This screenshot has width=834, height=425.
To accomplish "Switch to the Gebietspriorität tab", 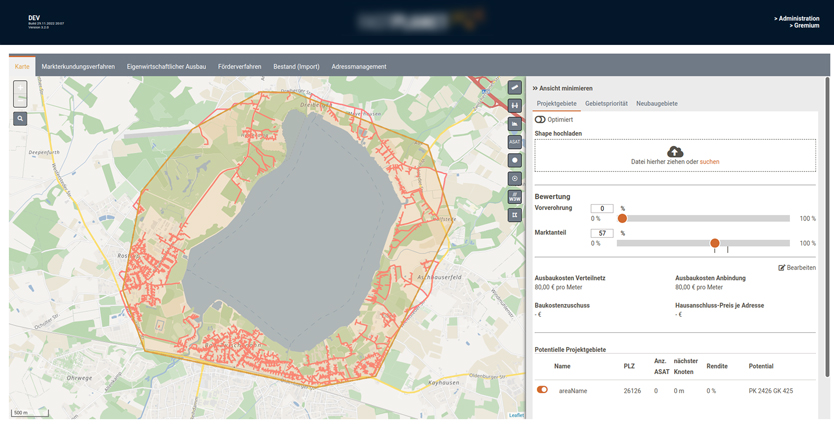I will click(606, 103).
